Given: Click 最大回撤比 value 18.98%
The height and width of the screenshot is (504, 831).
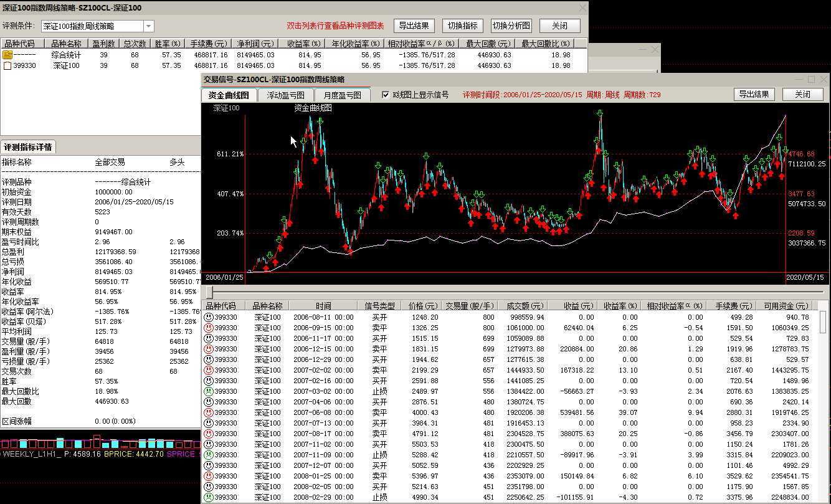Looking at the screenshot, I should pos(107,391).
